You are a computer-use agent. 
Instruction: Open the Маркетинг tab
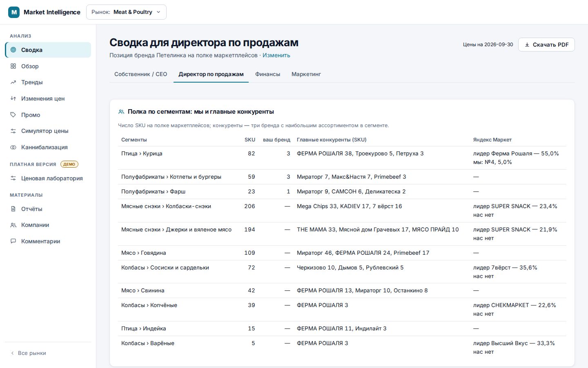pyautogui.click(x=306, y=74)
